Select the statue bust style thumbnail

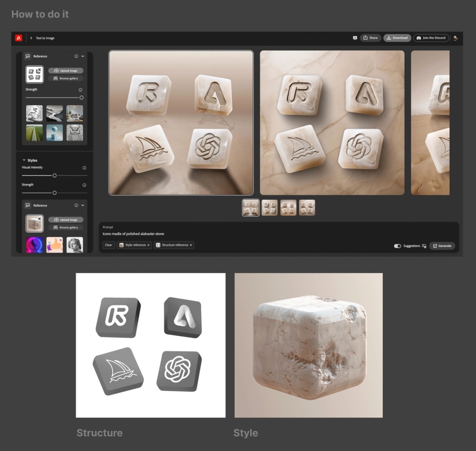click(75, 245)
